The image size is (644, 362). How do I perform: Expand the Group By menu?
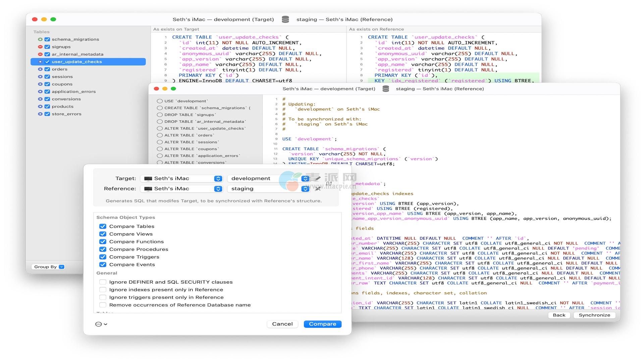(x=49, y=267)
